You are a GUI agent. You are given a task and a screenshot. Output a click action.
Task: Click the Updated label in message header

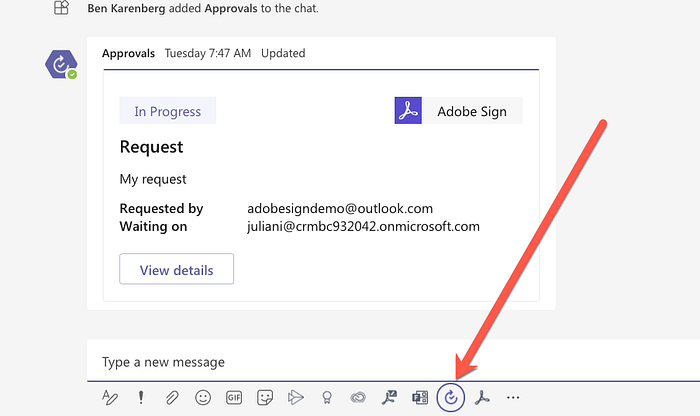(283, 53)
